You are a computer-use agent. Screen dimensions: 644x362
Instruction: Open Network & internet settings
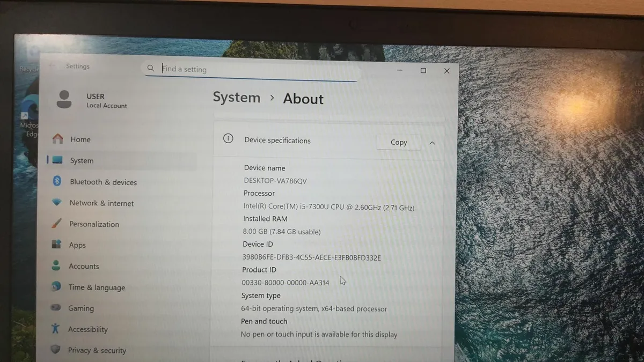(102, 203)
